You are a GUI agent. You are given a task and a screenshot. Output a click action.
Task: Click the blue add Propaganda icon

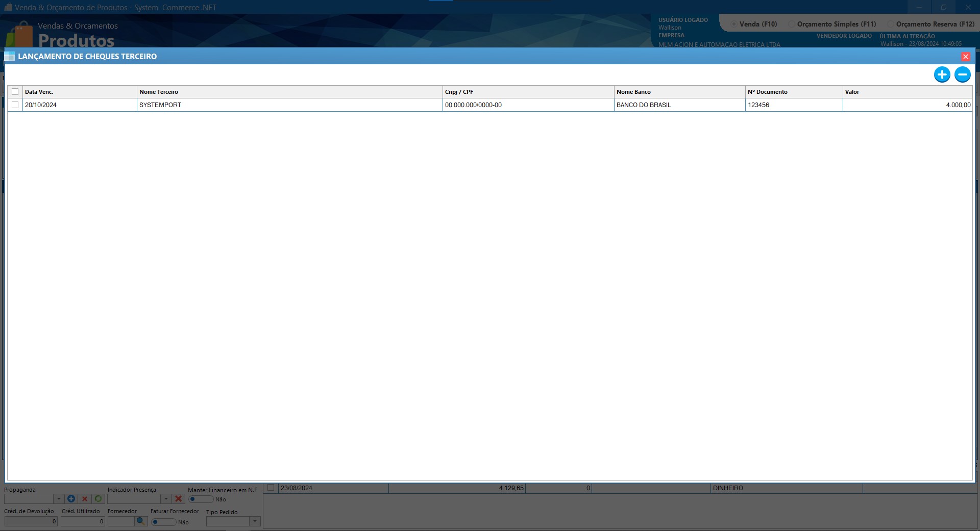click(x=71, y=499)
